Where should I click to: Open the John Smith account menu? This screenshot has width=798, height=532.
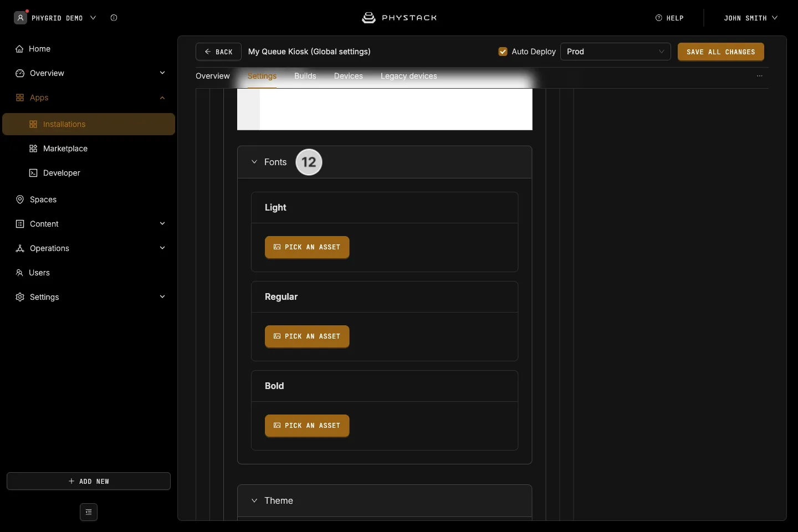pos(751,18)
